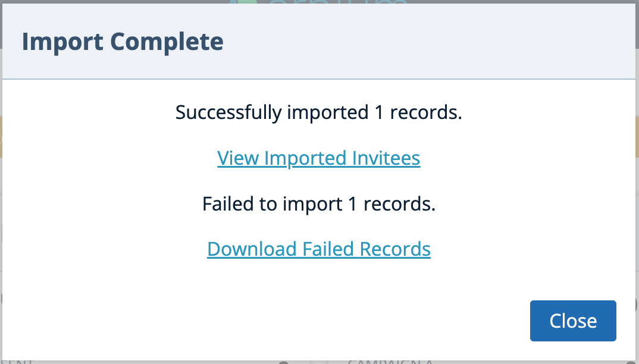Close the Import Complete dialog
Viewport: 639px width, 364px height.
tap(572, 321)
